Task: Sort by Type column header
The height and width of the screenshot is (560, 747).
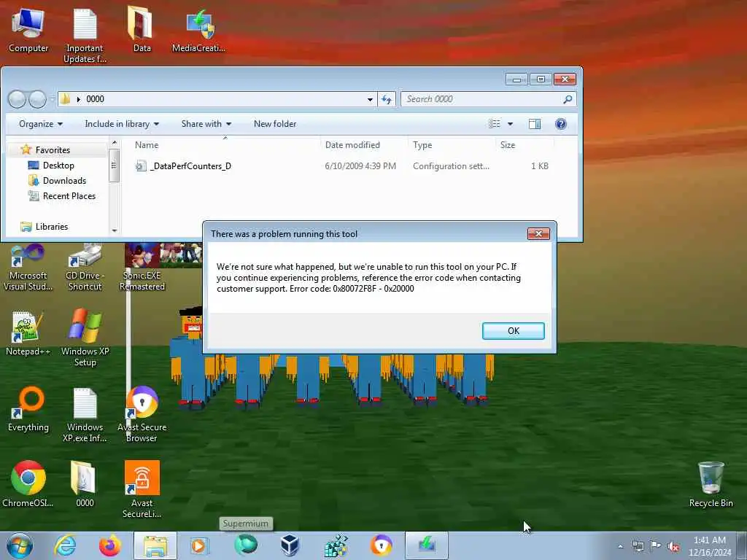Action: pos(451,145)
